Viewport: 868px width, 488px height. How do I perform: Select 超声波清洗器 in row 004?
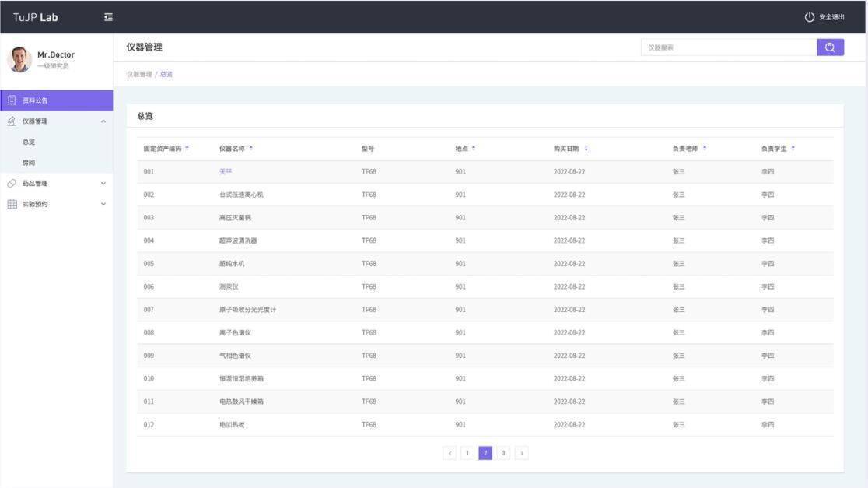point(238,241)
